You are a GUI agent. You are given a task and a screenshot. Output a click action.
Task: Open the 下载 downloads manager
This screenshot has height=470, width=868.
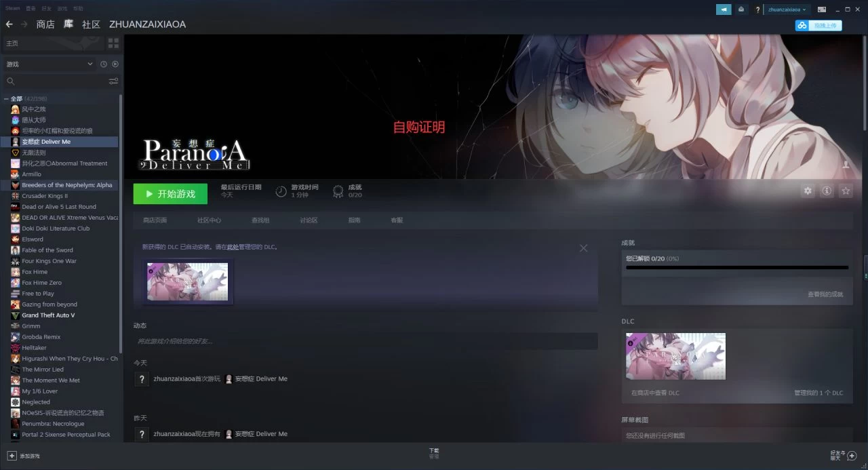point(434,453)
